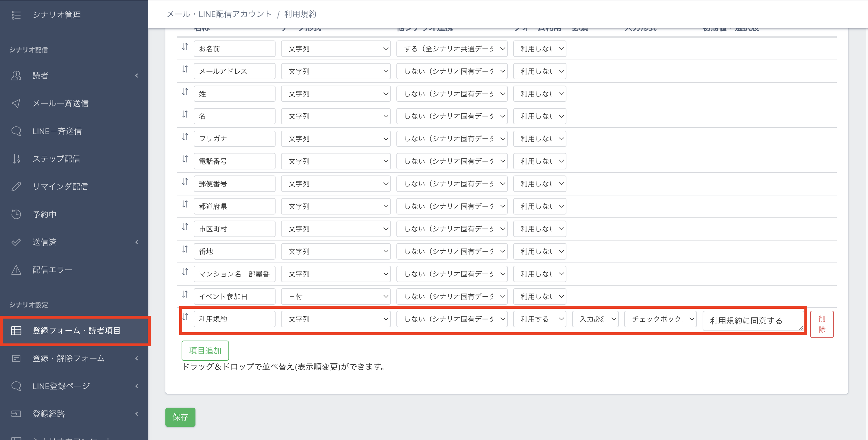Image resolution: width=868 pixels, height=440 pixels.
Task: Open the チェックボックス input type dropdown
Action: tap(660, 319)
